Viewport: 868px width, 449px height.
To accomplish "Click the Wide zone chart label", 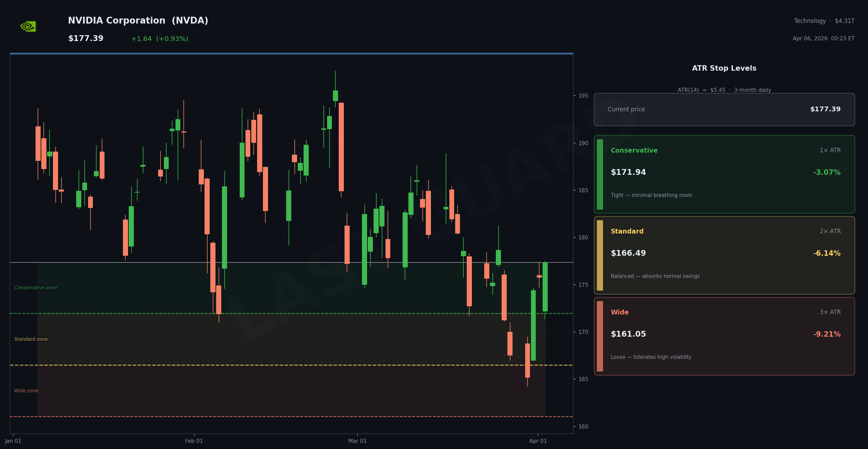I will click(x=26, y=391).
